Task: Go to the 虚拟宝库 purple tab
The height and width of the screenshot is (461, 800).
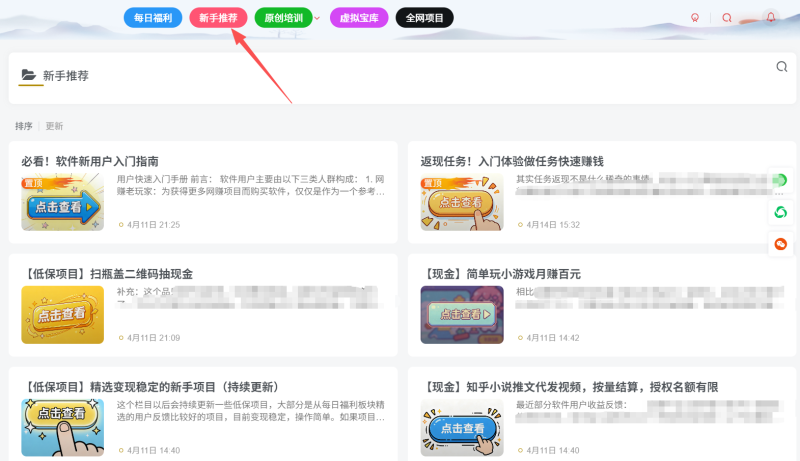Action: 359,18
